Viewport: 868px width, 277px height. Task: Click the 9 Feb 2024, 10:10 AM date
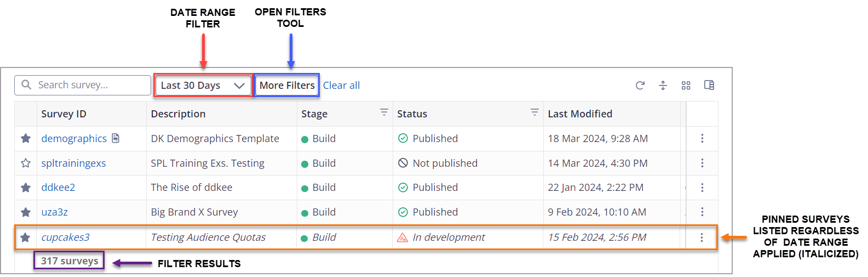[x=597, y=212]
